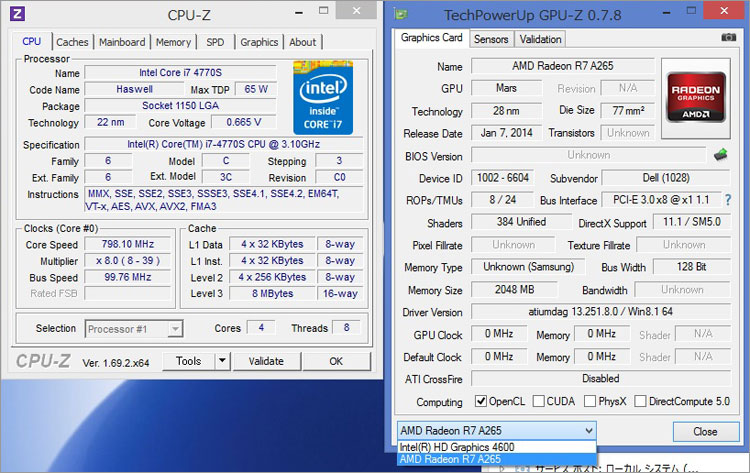
Task: Select AMD Radeon R7 A265 list entry
Action: click(x=496, y=459)
